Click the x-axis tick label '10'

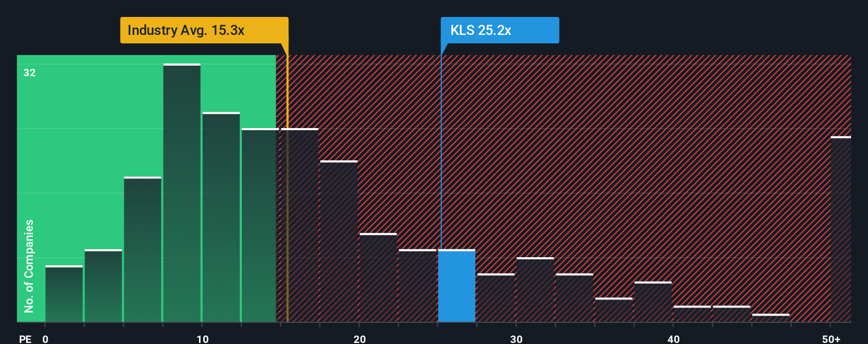(202, 339)
